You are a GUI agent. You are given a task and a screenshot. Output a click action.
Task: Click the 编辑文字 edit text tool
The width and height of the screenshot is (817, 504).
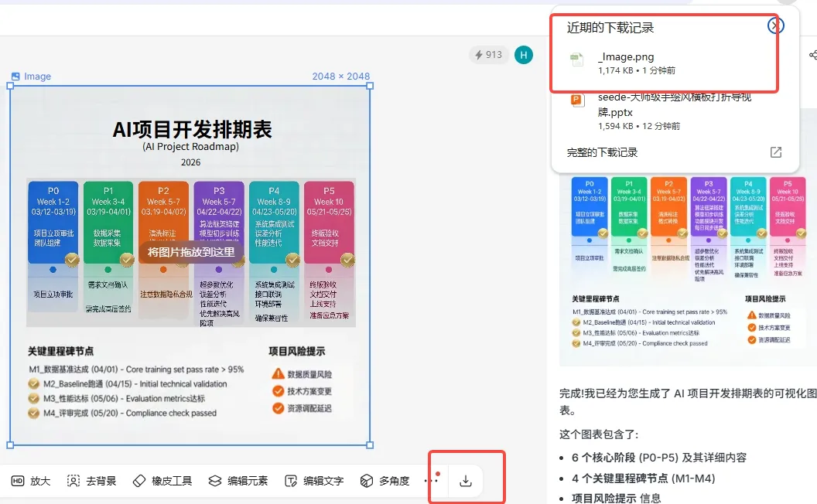coord(314,481)
